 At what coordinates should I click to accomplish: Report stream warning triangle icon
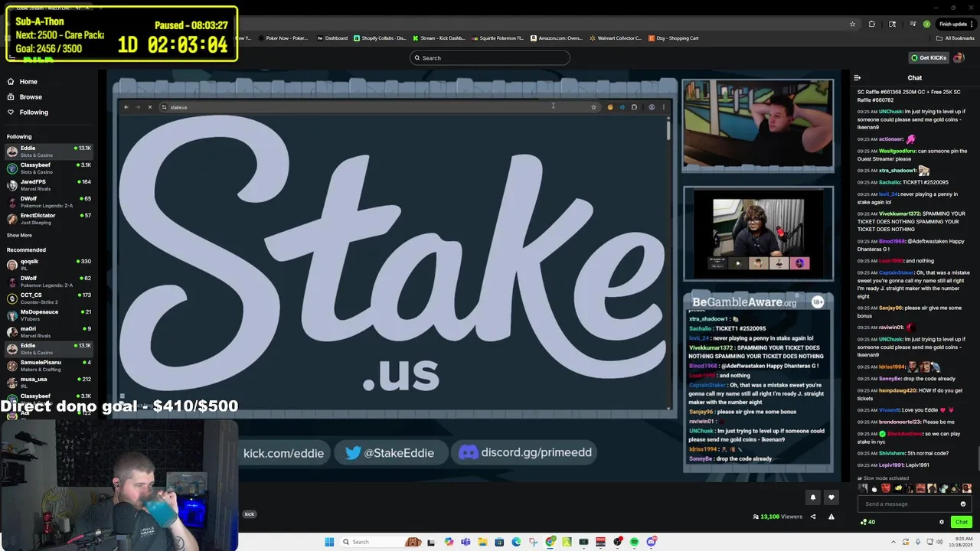point(831,517)
